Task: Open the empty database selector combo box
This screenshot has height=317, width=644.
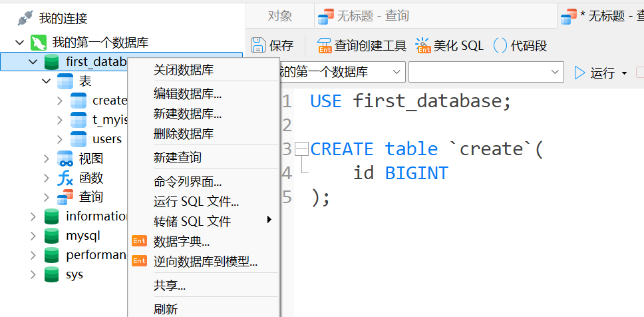Action: point(486,72)
